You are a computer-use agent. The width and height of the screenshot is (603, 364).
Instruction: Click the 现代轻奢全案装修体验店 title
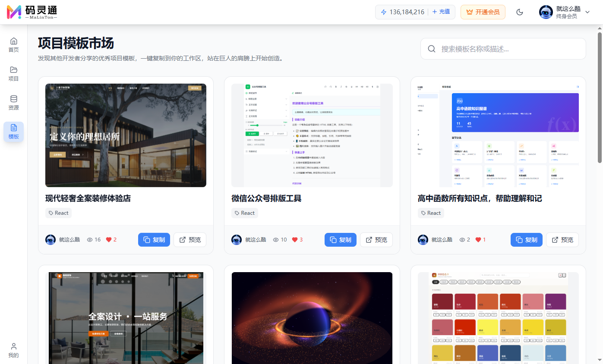coord(88,198)
